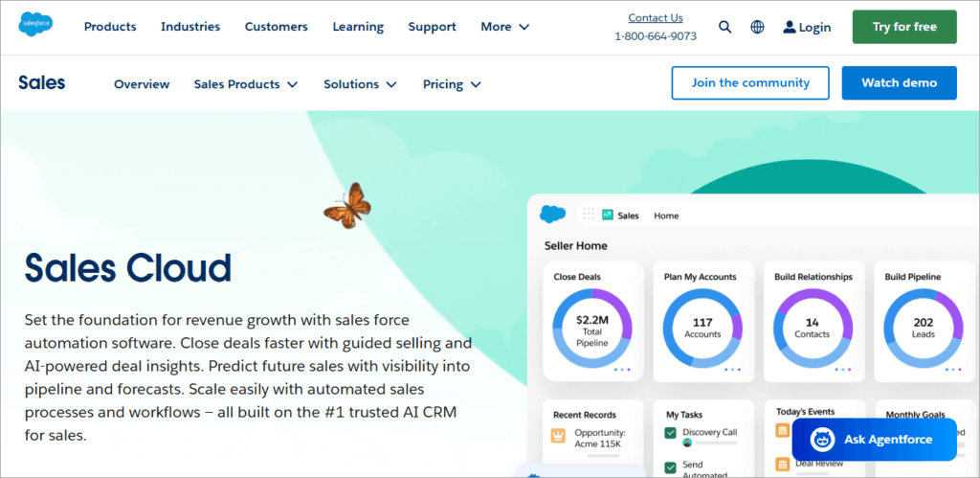Click the Close Deals card title

point(577,277)
